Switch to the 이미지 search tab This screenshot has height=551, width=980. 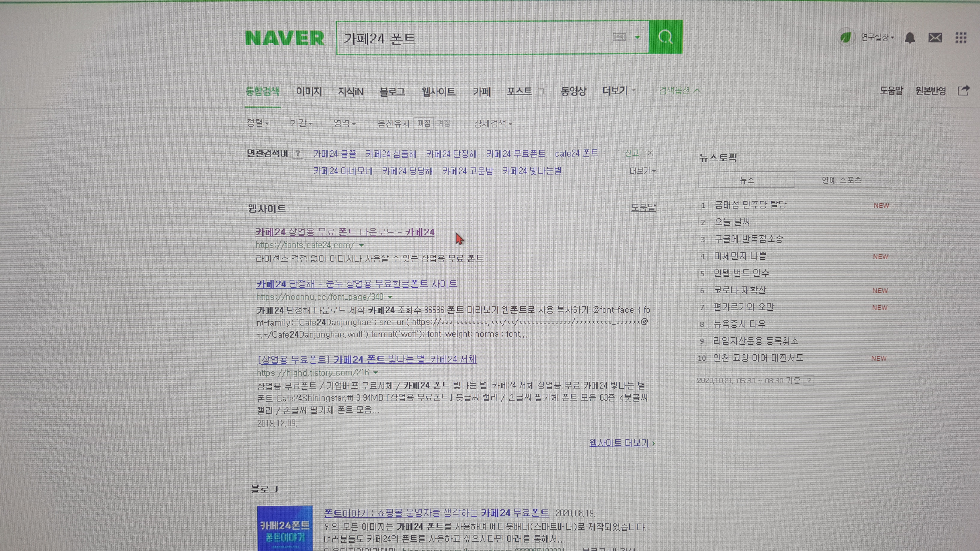pos(309,91)
